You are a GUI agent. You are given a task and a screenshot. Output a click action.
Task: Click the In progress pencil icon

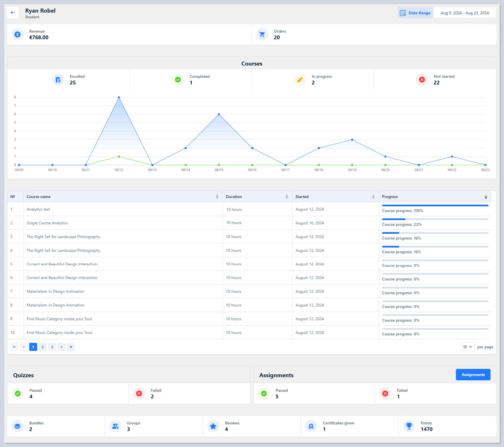[300, 80]
